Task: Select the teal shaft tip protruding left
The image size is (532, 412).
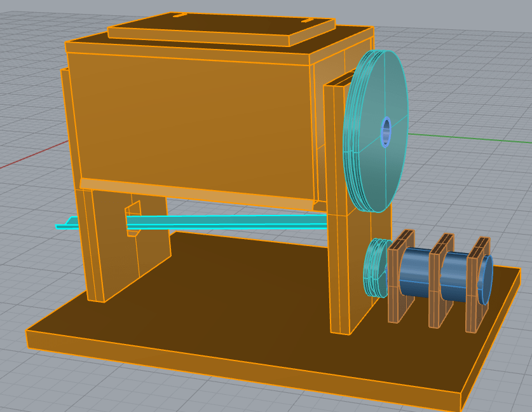Action: [67, 224]
